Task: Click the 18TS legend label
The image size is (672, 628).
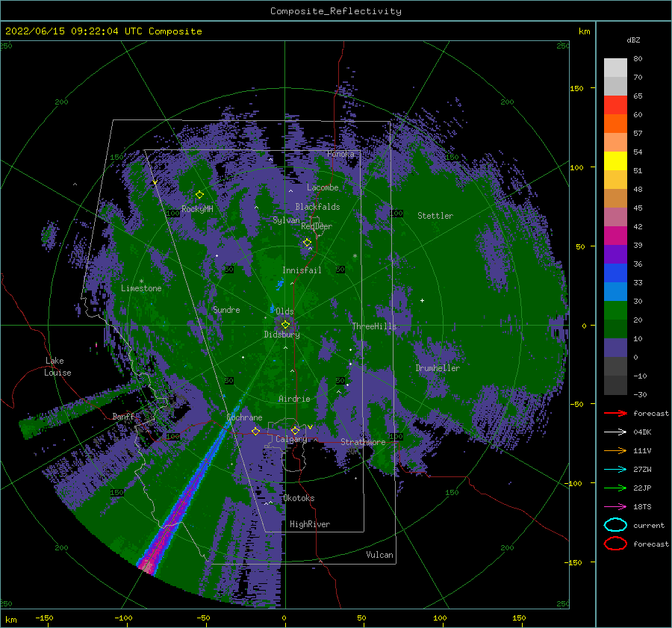Action: tap(642, 507)
